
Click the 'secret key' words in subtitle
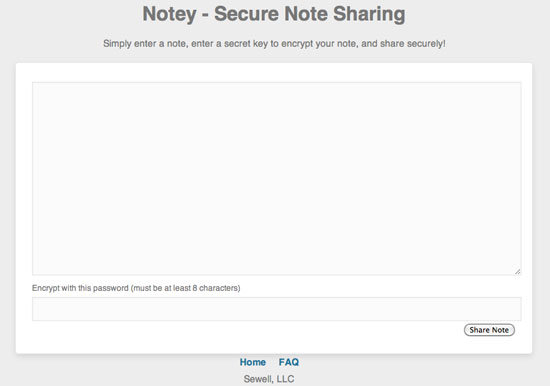tap(246, 44)
